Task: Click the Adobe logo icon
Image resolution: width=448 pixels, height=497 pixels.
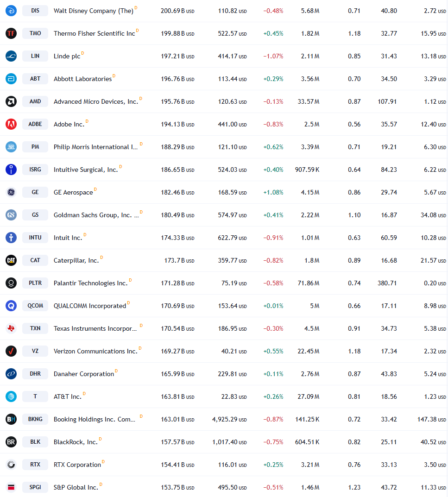Action: (x=11, y=124)
